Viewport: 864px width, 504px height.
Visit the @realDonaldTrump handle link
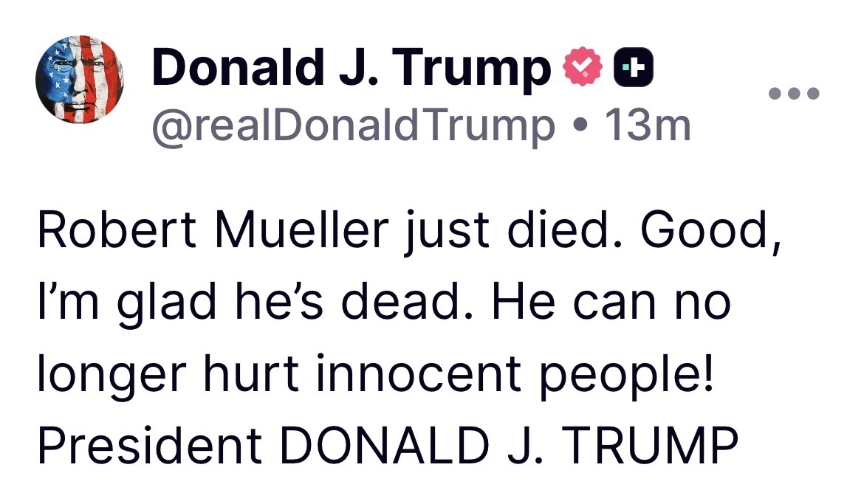pos(353,125)
